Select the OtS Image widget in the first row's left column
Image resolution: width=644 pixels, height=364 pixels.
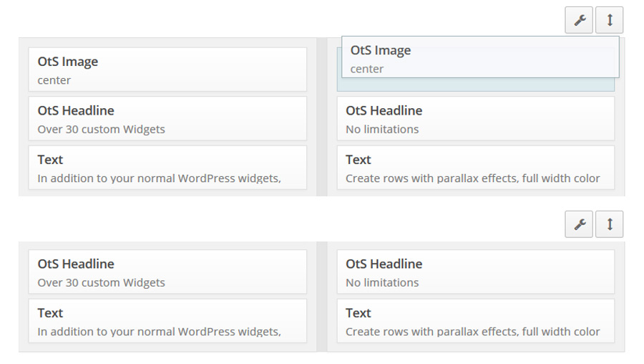pos(167,70)
